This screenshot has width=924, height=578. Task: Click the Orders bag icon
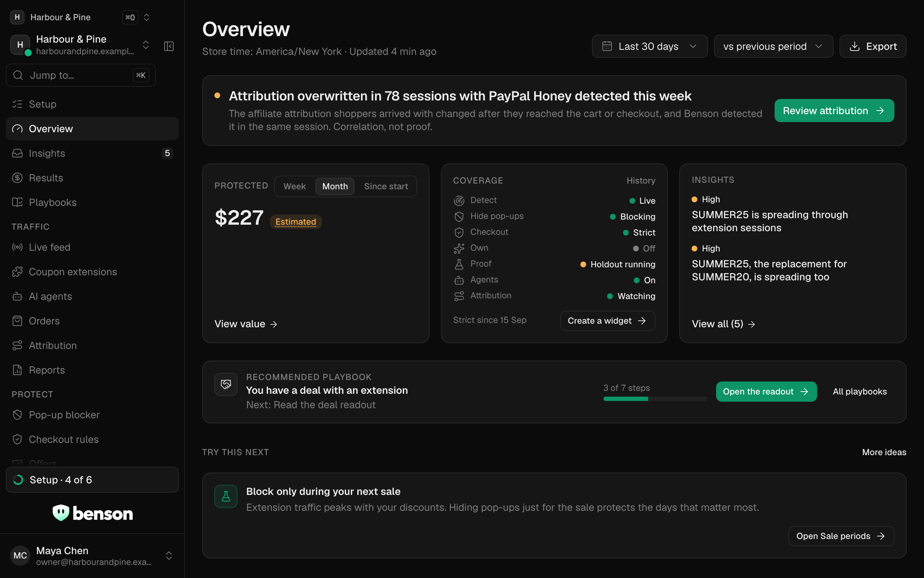(17, 321)
